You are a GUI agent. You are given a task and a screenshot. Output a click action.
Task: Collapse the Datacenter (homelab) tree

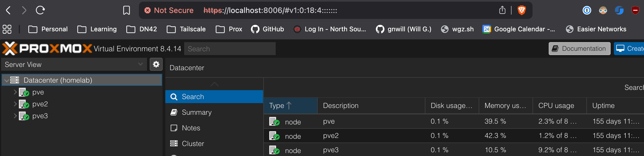point(6,80)
